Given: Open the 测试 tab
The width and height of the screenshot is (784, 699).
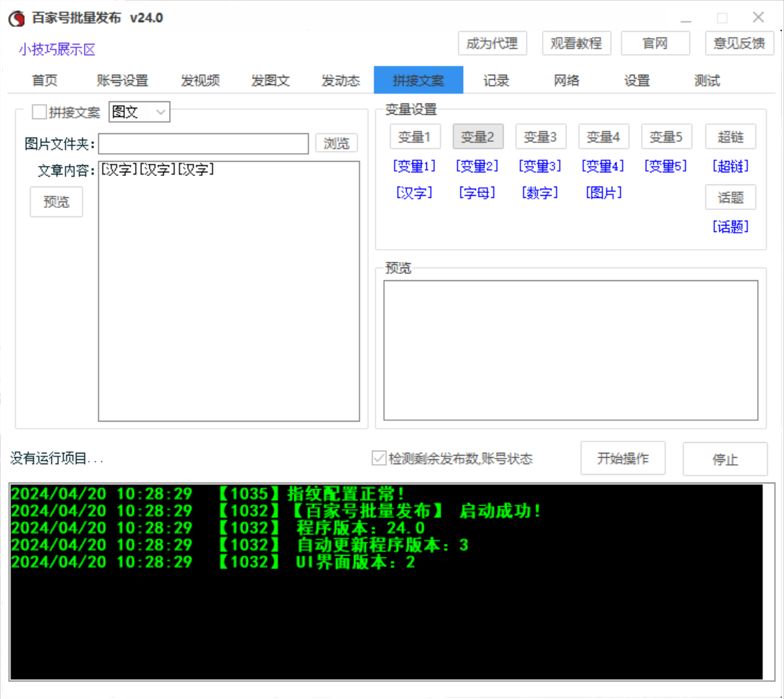Looking at the screenshot, I should [x=707, y=80].
